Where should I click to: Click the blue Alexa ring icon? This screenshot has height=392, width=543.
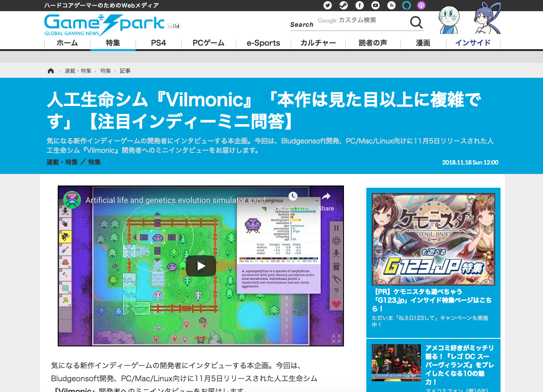tap(406, 5)
